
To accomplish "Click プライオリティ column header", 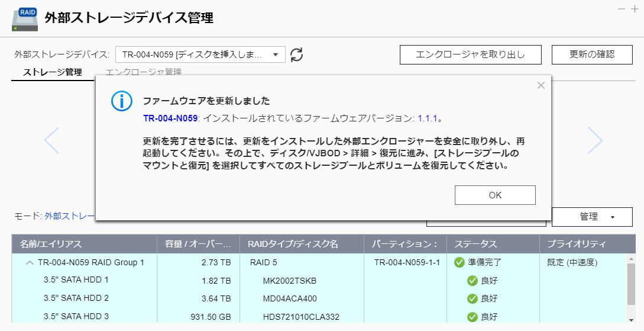I will [587, 244].
